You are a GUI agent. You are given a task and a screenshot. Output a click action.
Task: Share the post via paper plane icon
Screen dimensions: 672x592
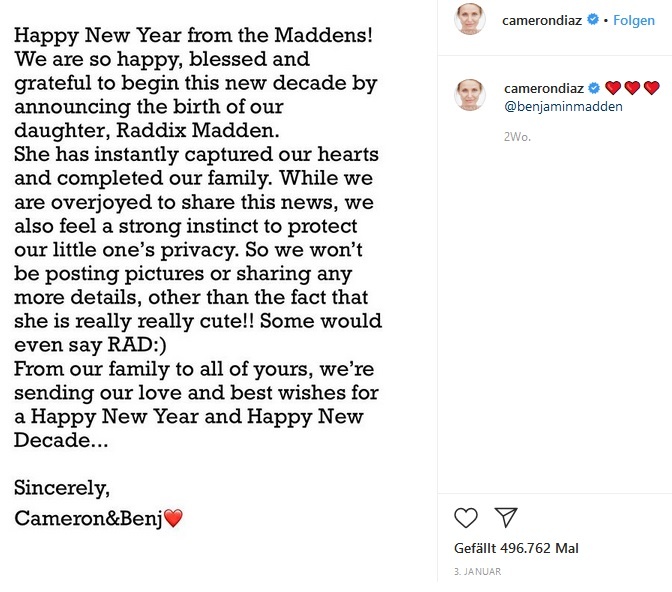tap(506, 517)
